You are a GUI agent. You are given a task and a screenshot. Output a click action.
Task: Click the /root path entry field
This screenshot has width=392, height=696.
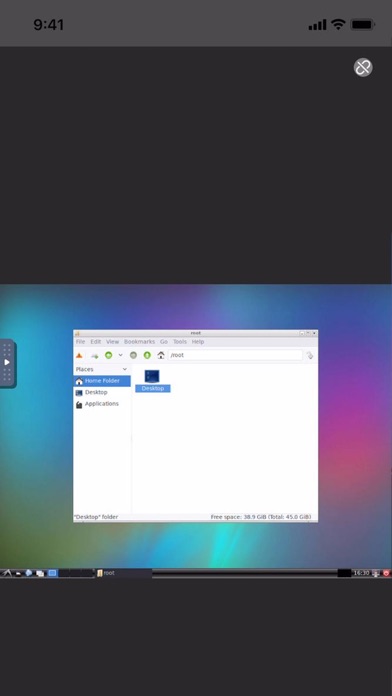pyautogui.click(x=235, y=355)
